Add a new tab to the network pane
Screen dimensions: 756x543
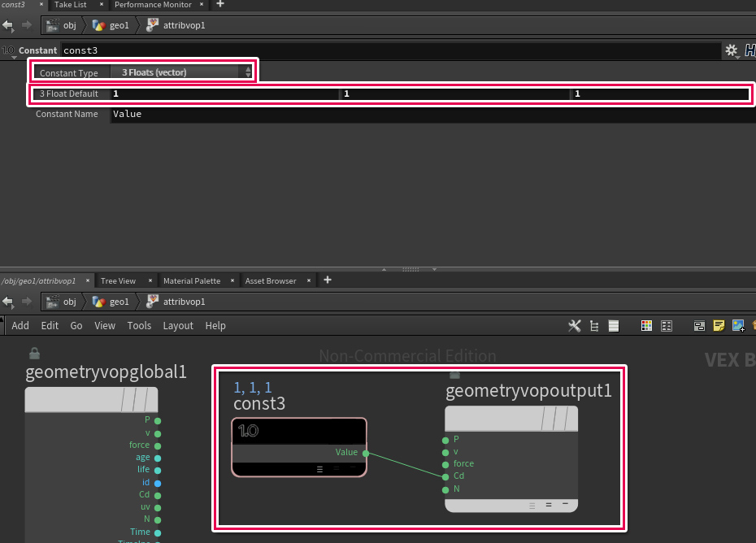click(x=328, y=280)
